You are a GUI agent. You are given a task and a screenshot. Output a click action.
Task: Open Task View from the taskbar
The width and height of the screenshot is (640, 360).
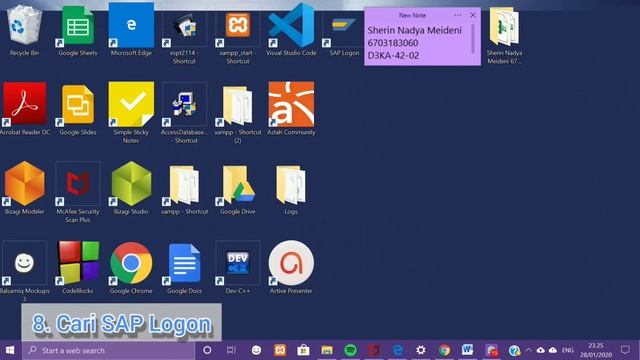click(x=231, y=350)
